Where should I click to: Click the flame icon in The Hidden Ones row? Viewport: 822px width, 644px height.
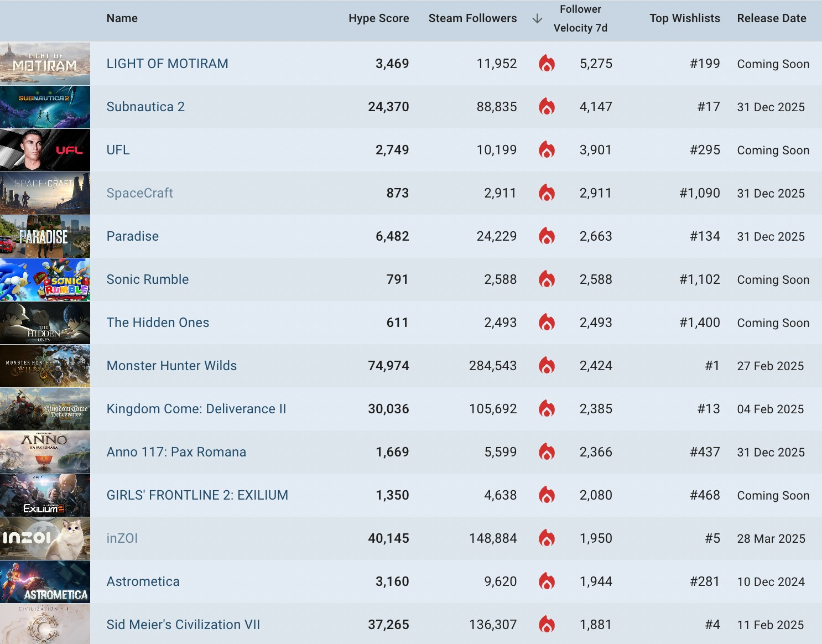[x=547, y=323]
